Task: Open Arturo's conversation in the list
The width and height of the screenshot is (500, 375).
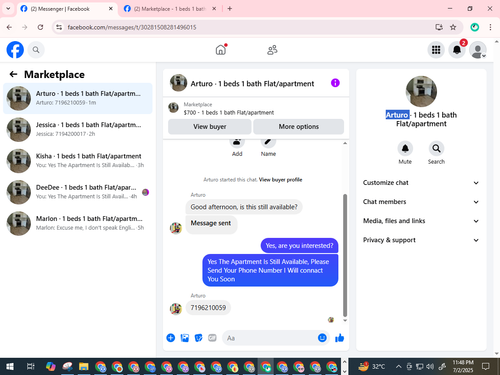Action: 78,98
